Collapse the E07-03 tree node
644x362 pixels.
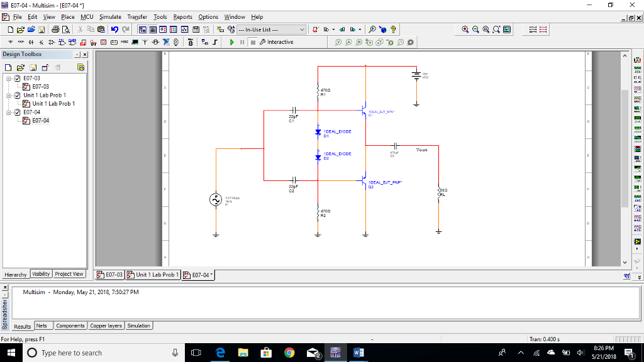click(x=9, y=79)
